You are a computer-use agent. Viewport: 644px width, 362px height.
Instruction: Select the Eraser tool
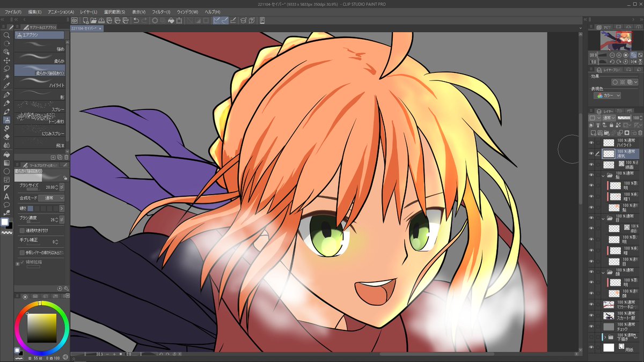(7, 137)
